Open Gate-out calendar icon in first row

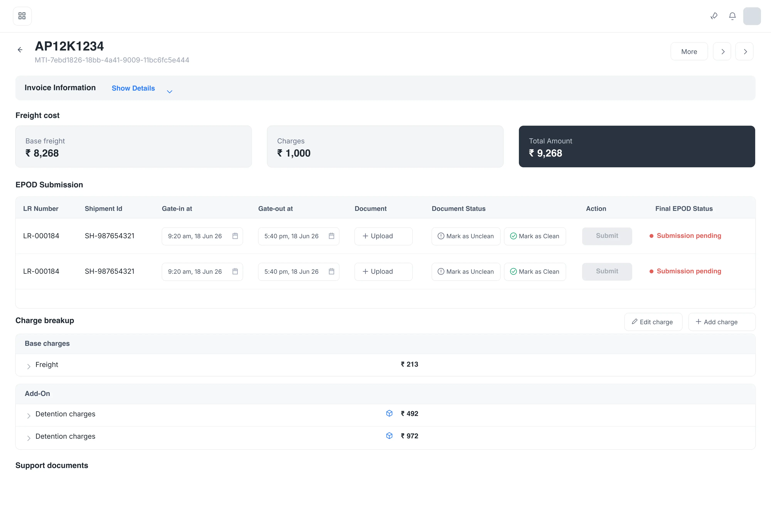(x=331, y=236)
